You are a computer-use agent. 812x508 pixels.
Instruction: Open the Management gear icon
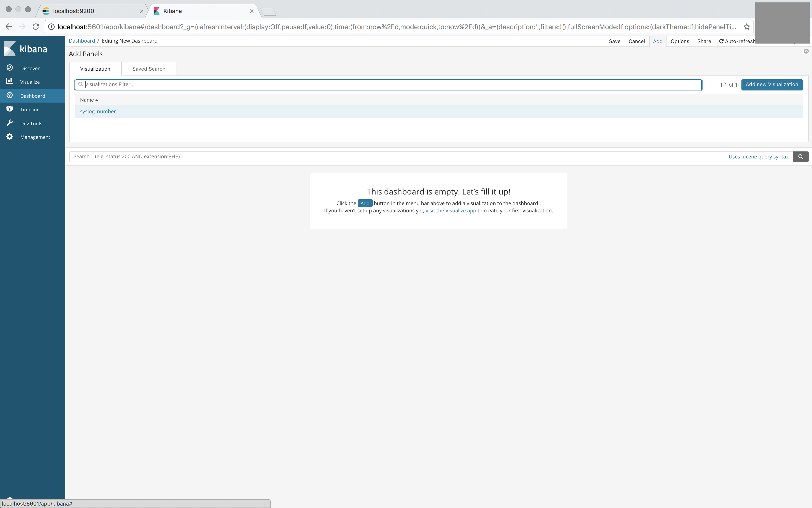[x=10, y=137]
